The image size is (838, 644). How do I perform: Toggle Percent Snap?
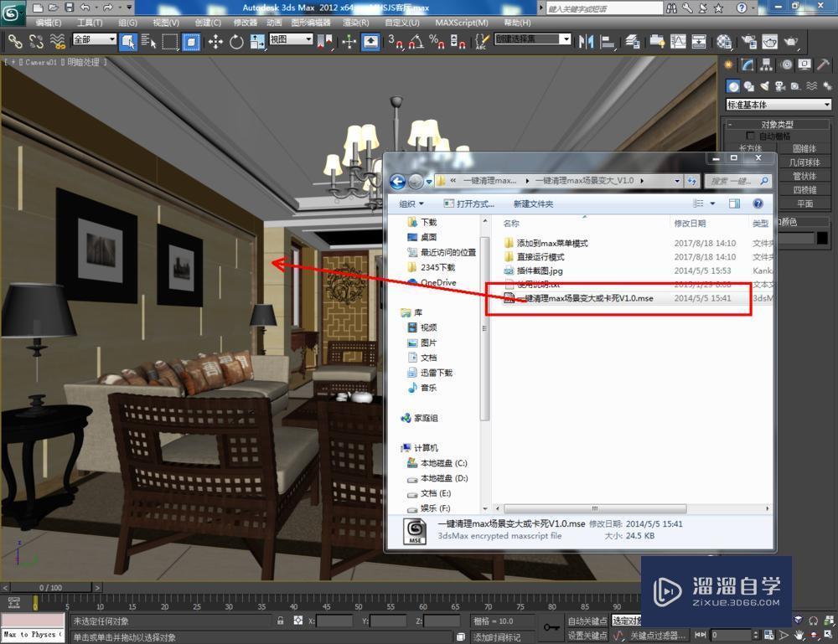tap(437, 42)
